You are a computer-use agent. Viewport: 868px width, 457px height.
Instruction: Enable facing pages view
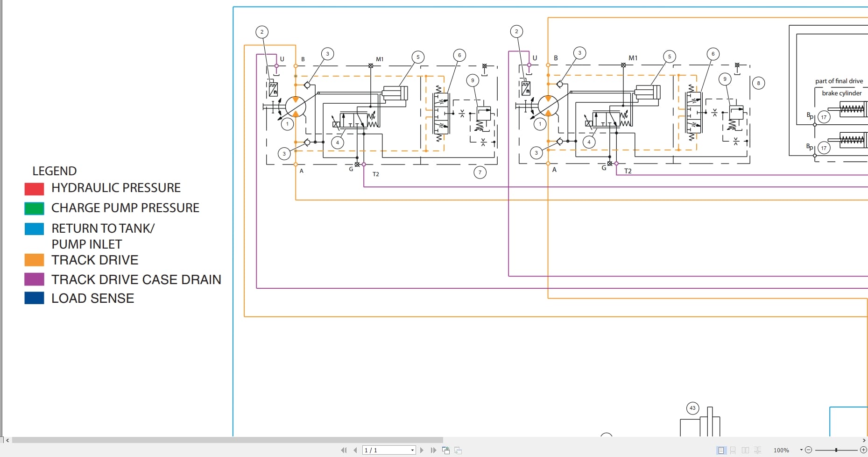(745, 450)
